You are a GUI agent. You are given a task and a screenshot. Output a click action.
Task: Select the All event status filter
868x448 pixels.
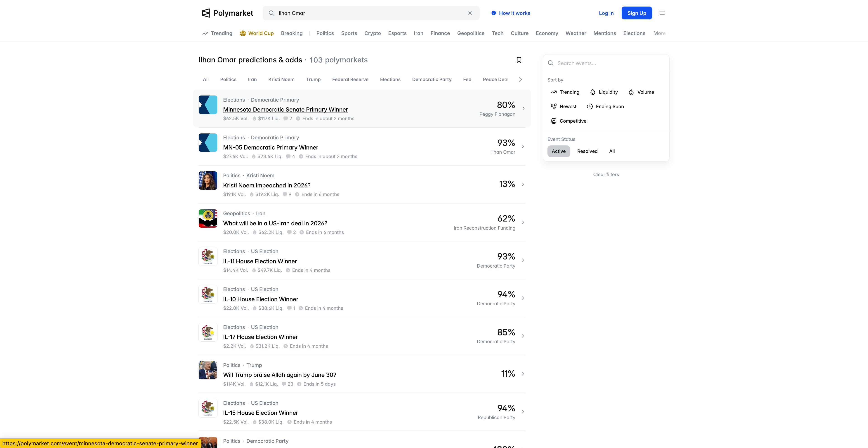point(612,152)
